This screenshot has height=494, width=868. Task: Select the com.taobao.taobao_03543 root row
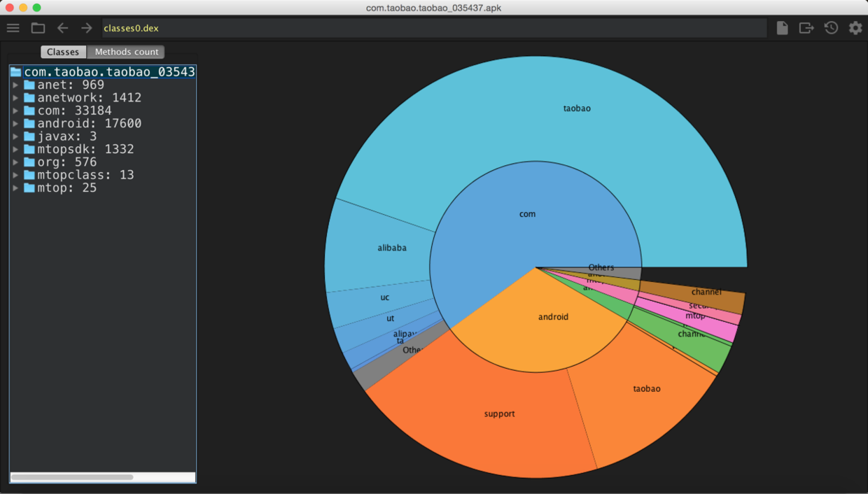(103, 72)
